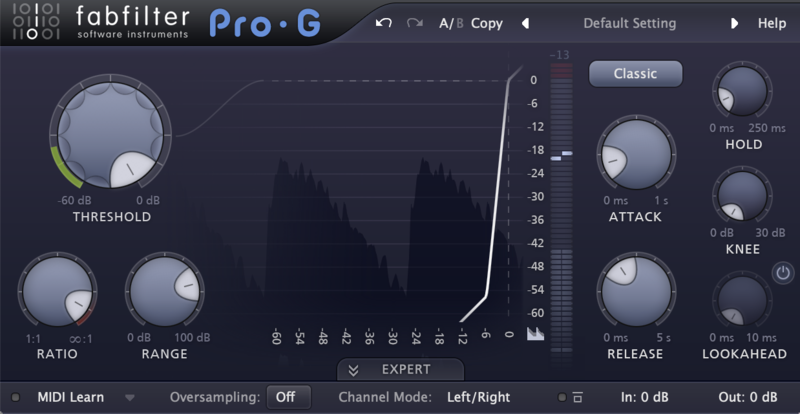This screenshot has width=800, height=414.
Task: Toggle the global bypass indicator
Action: point(562,397)
